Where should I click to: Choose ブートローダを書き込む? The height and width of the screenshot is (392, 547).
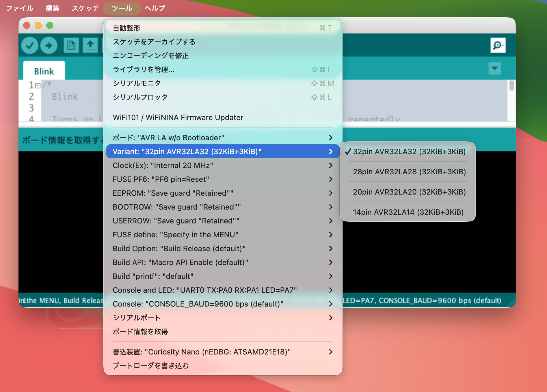[x=223, y=366]
